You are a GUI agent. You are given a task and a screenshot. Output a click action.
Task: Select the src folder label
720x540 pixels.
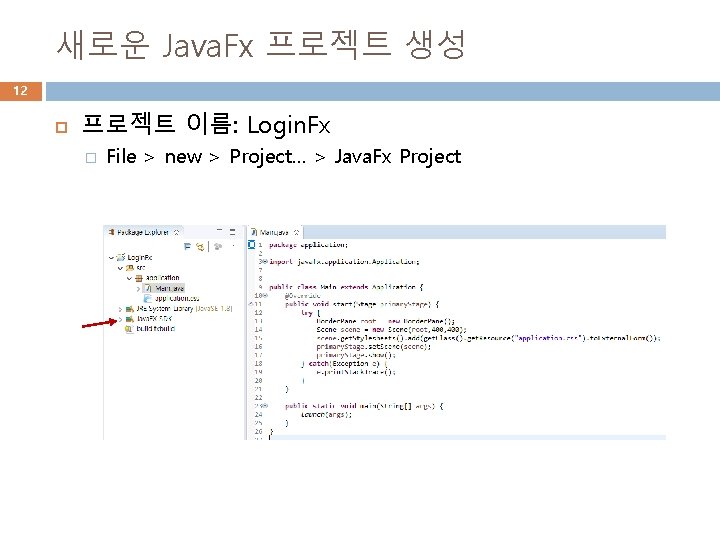pos(141,268)
